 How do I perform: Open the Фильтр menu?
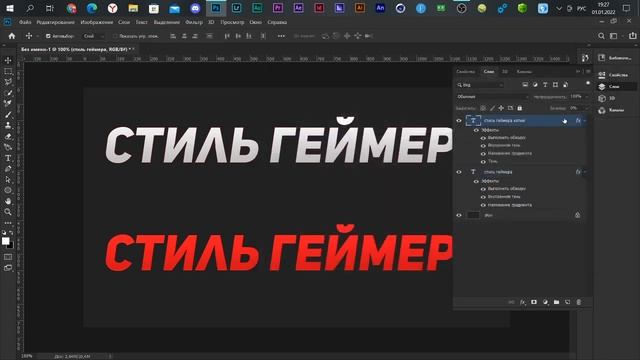pyautogui.click(x=194, y=22)
